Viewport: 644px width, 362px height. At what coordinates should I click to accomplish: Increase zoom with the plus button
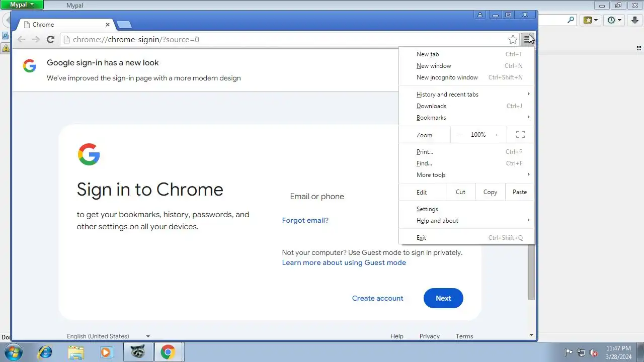pos(497,134)
